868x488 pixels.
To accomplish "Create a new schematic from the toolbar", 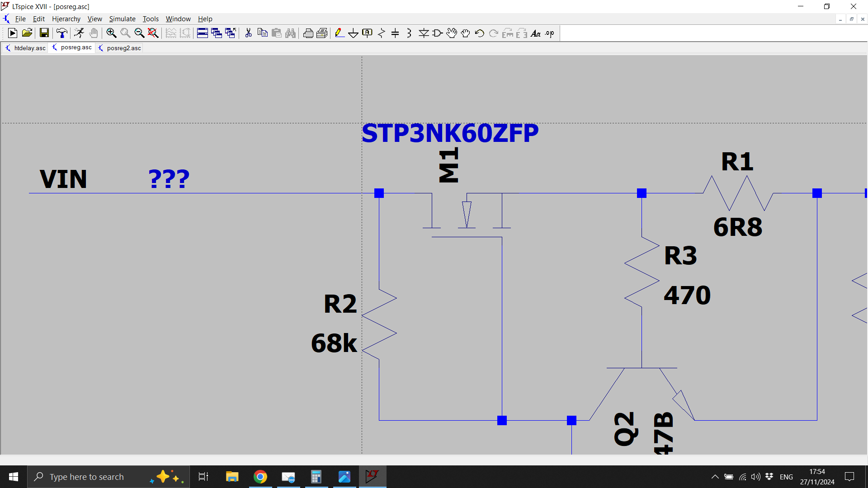I will pos(13,33).
